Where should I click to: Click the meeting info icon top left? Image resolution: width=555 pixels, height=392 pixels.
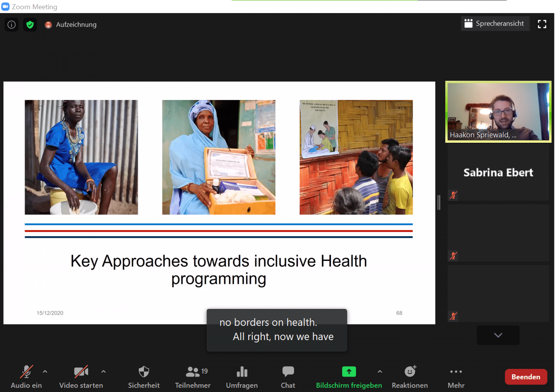click(11, 24)
